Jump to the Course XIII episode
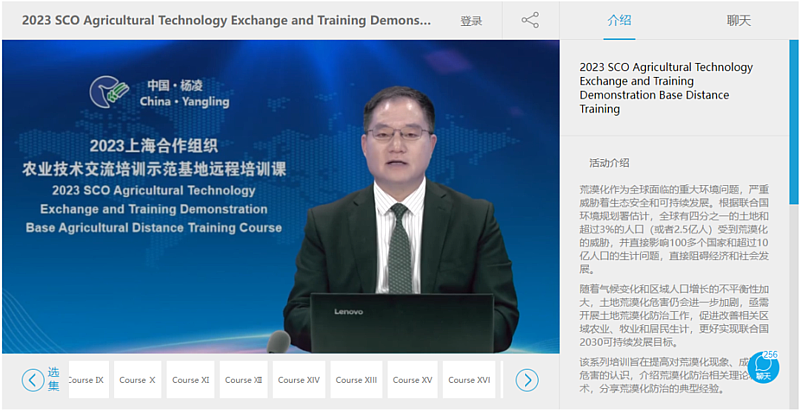The image size is (800, 414). pos(356,380)
